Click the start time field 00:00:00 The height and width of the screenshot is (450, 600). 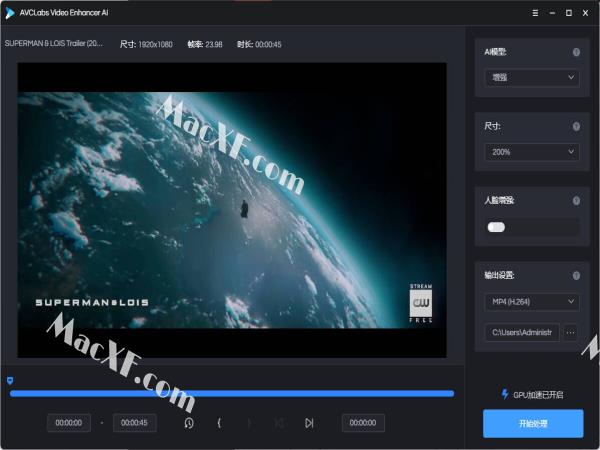[69, 423]
